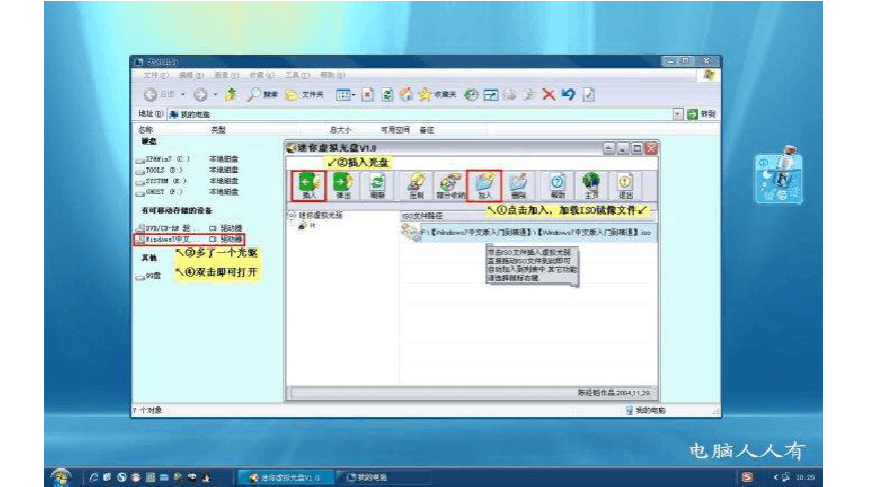The width and height of the screenshot is (893, 487).
Task: Click the 删除 delete icon in virtual disc toolbar
Action: click(518, 185)
